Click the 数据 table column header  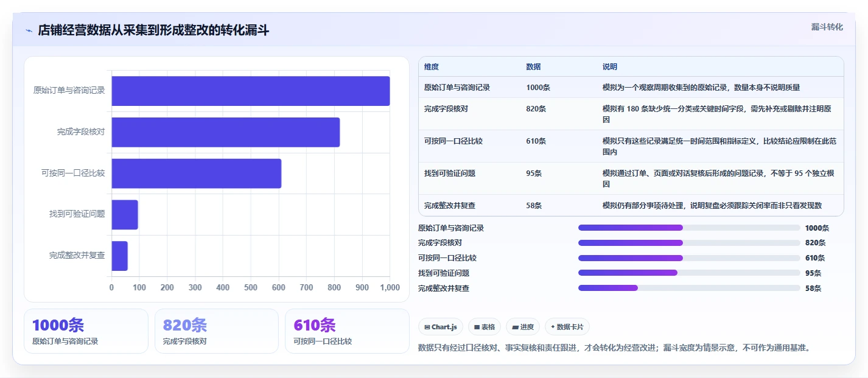[534, 67]
